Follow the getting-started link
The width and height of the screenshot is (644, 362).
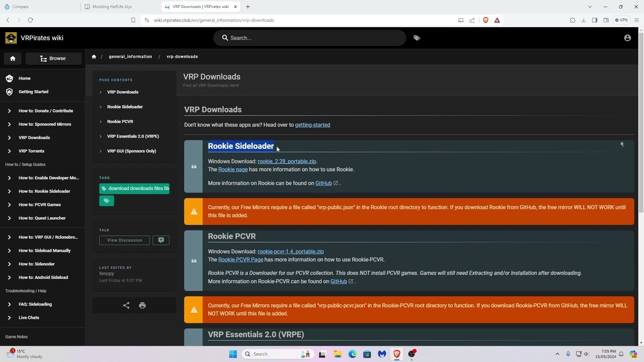(x=312, y=125)
